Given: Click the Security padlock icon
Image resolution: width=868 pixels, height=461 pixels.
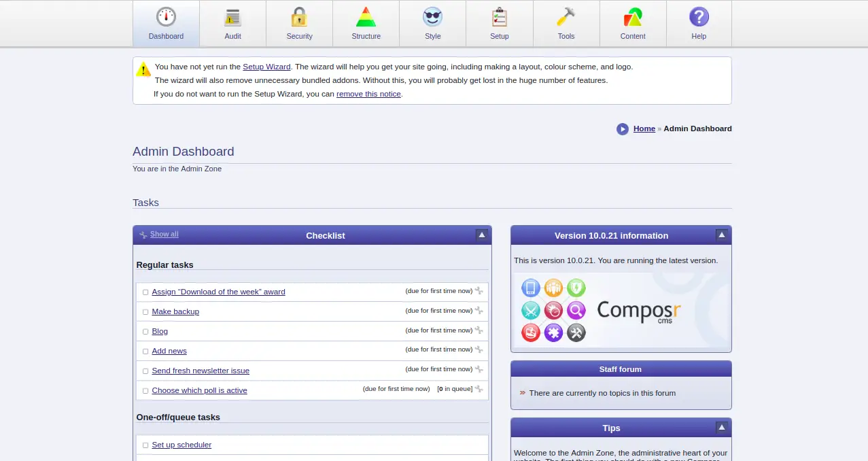Looking at the screenshot, I should click(299, 18).
